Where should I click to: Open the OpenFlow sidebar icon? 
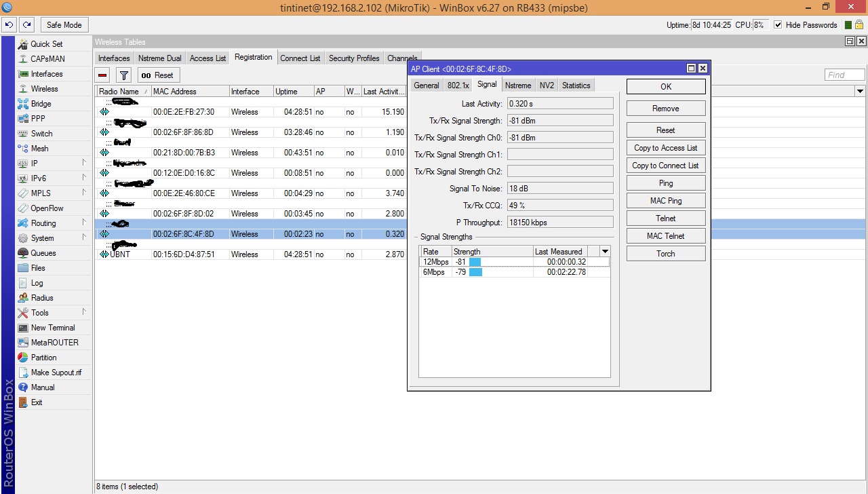point(23,208)
